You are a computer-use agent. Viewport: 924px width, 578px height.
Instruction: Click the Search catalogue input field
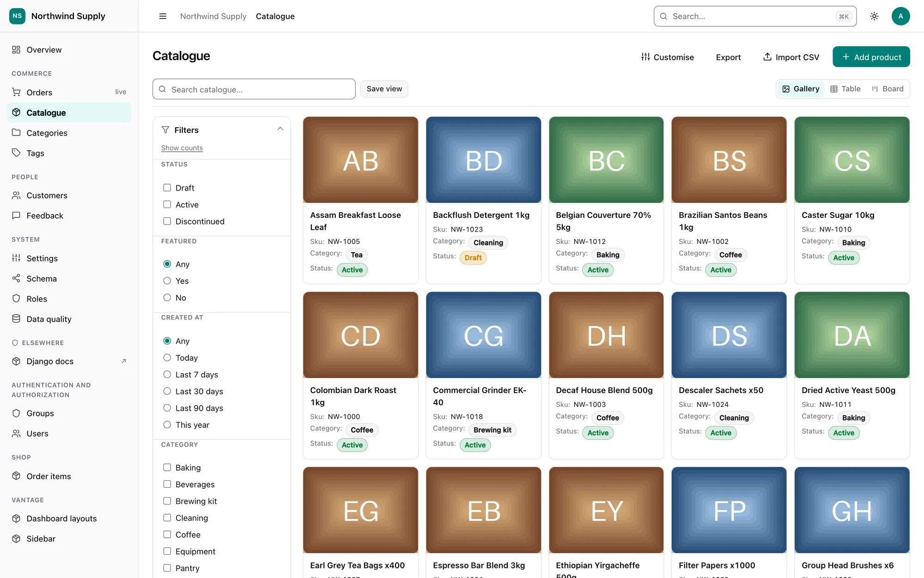coord(254,89)
